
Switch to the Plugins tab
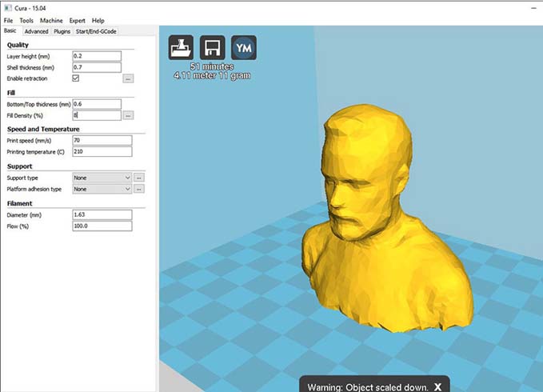point(62,31)
